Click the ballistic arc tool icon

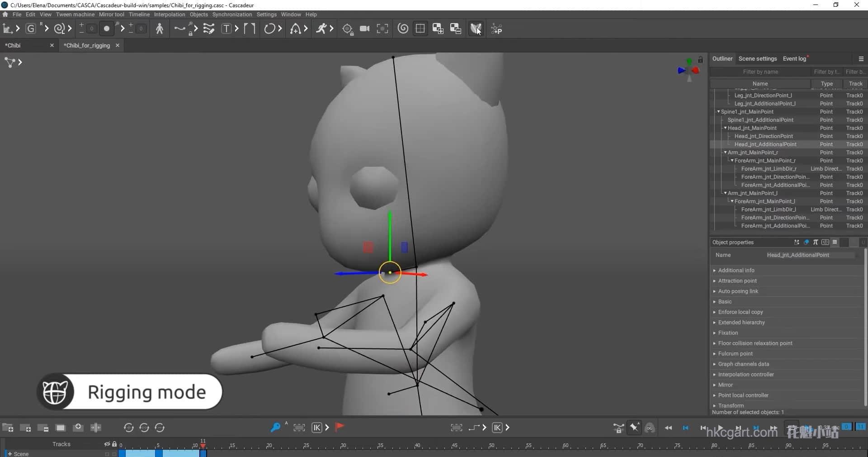coord(295,29)
